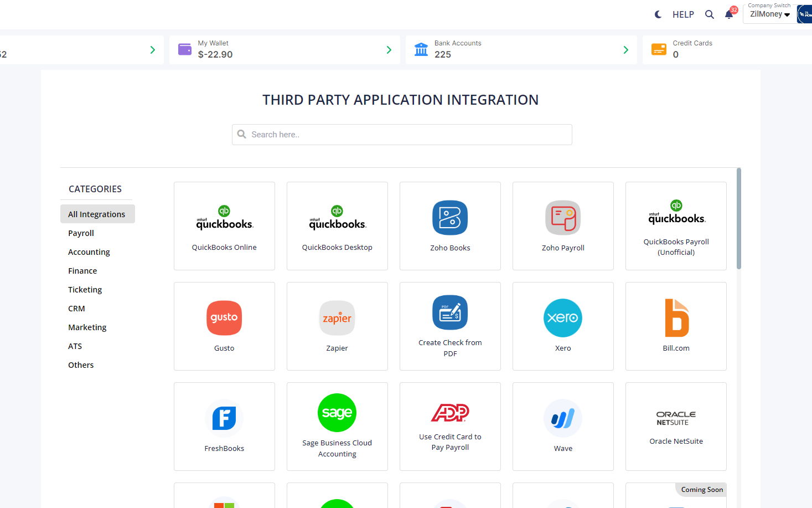Open the Zapier label
The image size is (812, 508).
[x=337, y=348]
